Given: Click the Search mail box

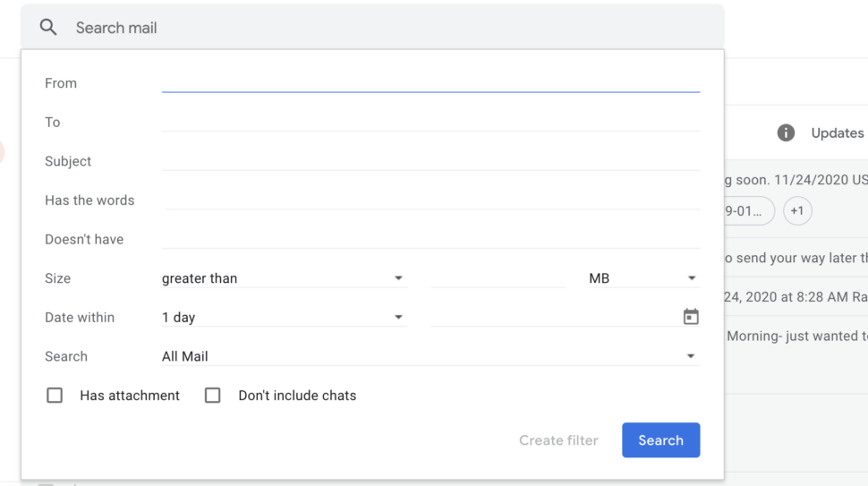Looking at the screenshot, I should tap(372, 27).
